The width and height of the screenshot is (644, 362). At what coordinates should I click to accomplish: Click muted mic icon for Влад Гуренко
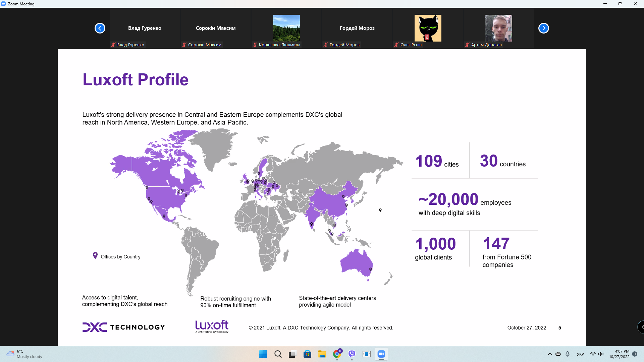coord(113,45)
